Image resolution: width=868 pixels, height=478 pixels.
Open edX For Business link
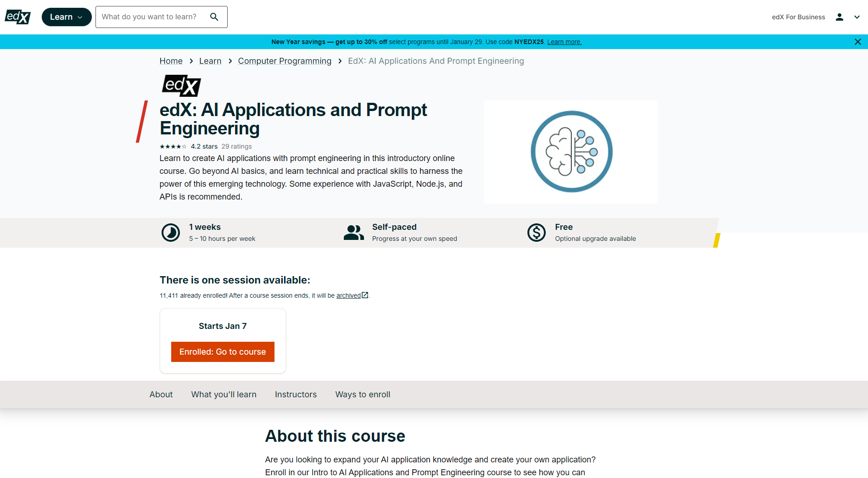coord(798,17)
